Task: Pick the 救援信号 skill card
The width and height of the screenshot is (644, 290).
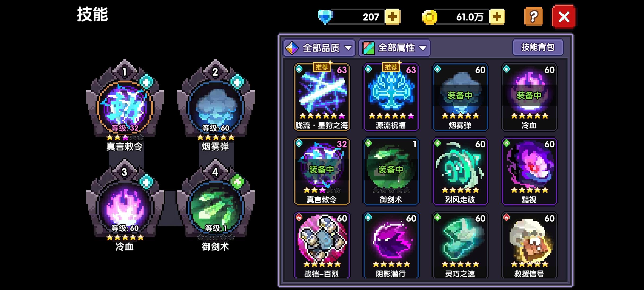Action: (529, 245)
